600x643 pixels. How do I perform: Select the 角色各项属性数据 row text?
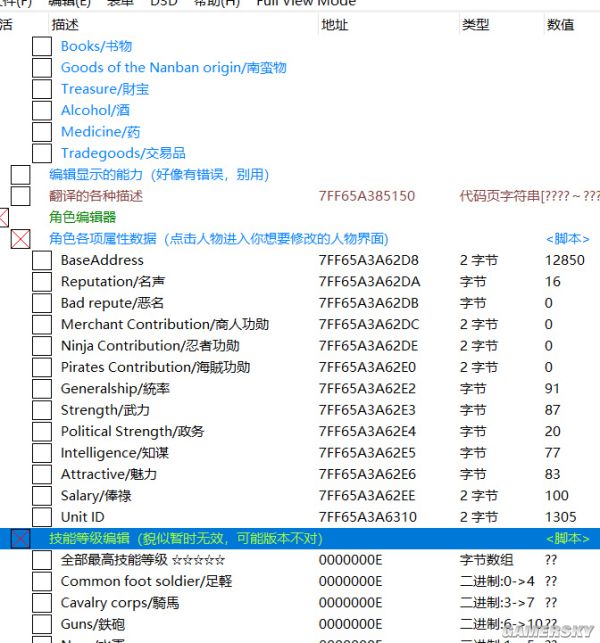tap(219, 239)
